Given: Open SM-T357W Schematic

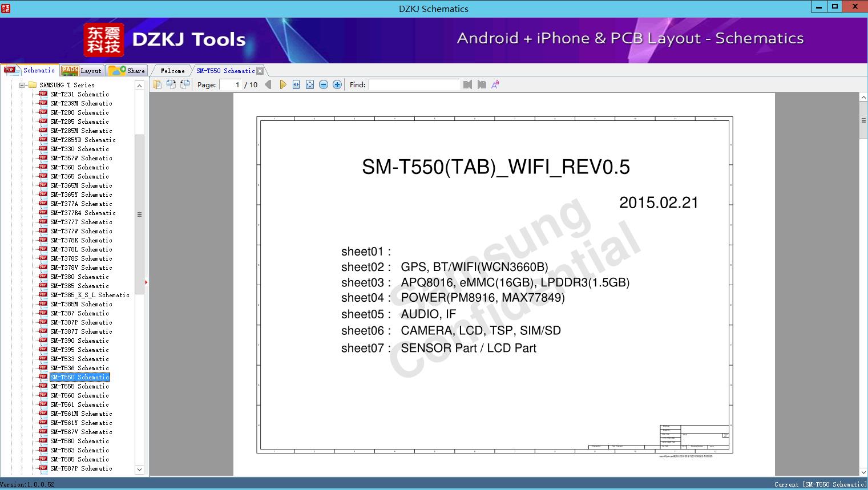Looking at the screenshot, I should (81, 158).
